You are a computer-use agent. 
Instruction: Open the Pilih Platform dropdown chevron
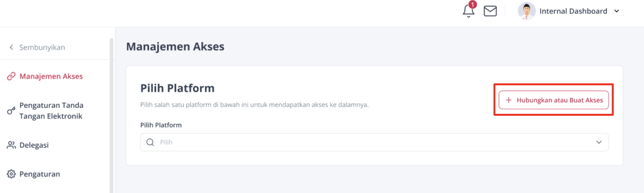599,142
